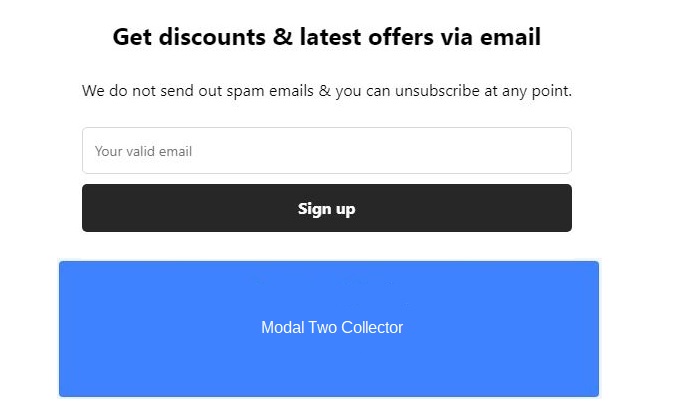Click the 'Modal Two Collector' label
Viewport: 676px width, 401px height.
pyautogui.click(x=332, y=328)
